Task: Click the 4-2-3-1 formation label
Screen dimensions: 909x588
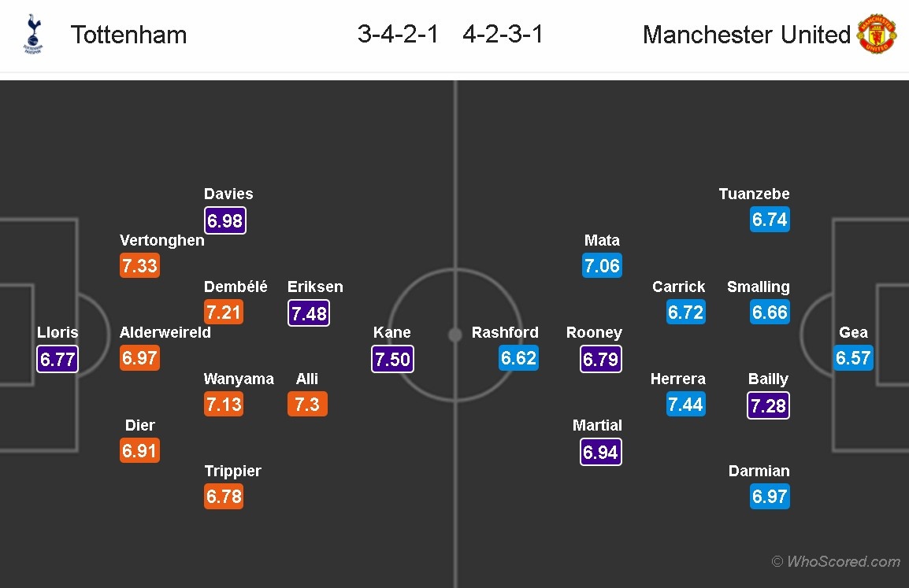Action: coord(503,35)
